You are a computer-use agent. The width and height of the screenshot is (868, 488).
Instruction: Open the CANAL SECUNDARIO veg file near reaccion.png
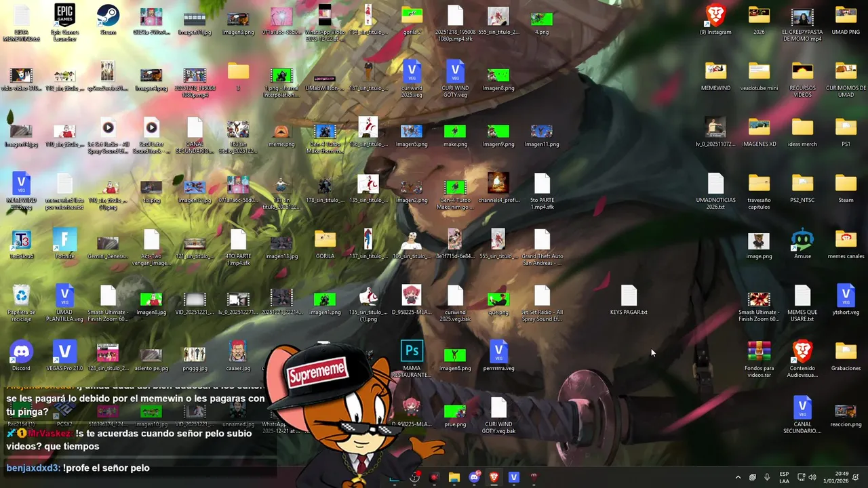coord(802,415)
